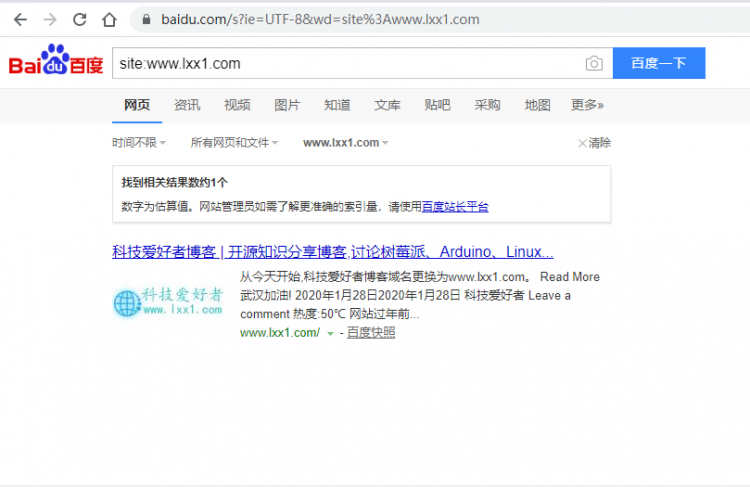Image resolution: width=750 pixels, height=487 pixels.
Task: Expand the 时间不限 time filter dropdown
Action: 139,143
